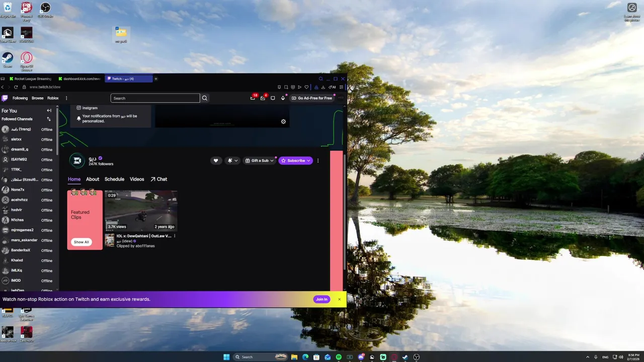Click the Twitch page vertical scrollbar
This screenshot has width=644, height=362.
[345, 211]
